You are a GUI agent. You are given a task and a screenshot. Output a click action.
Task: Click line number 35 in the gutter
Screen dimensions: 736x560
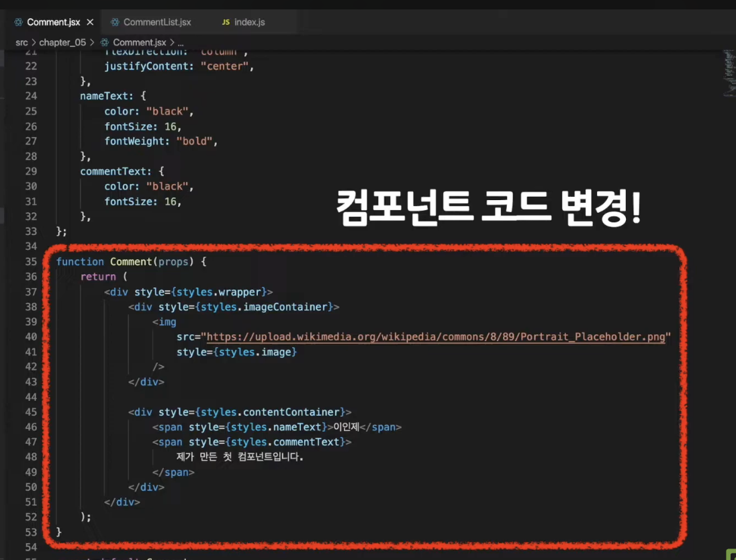pos(31,261)
